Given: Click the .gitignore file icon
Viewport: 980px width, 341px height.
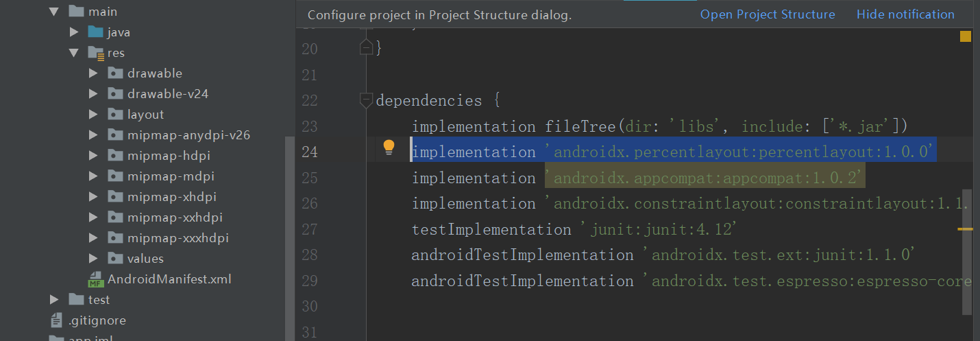Looking at the screenshot, I should point(57,320).
